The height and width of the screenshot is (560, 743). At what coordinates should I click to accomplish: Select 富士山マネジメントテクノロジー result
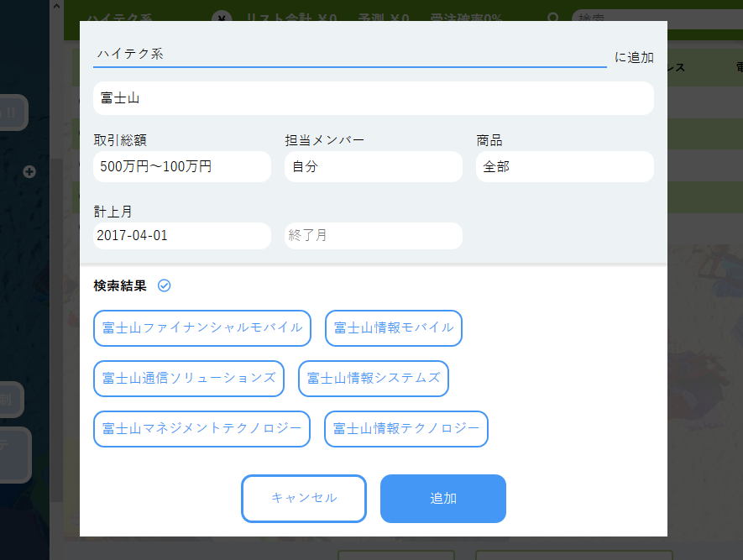pyautogui.click(x=201, y=429)
